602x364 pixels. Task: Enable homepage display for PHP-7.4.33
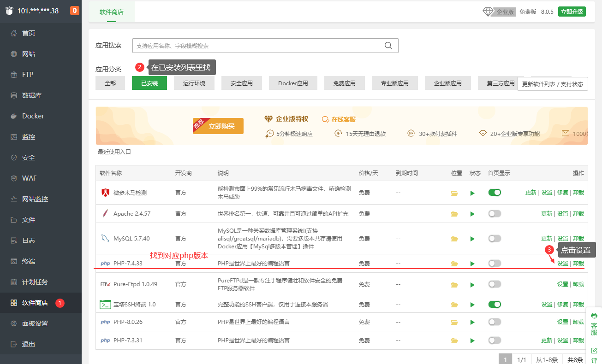point(495,263)
